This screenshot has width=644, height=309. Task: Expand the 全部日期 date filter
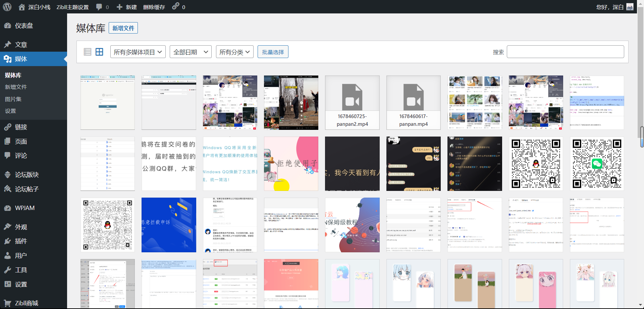(x=190, y=52)
